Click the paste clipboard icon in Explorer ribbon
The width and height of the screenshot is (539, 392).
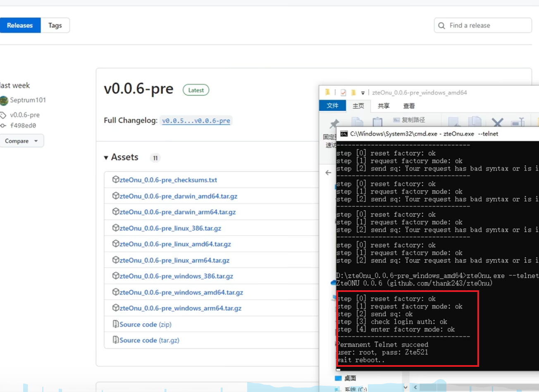pos(377,122)
